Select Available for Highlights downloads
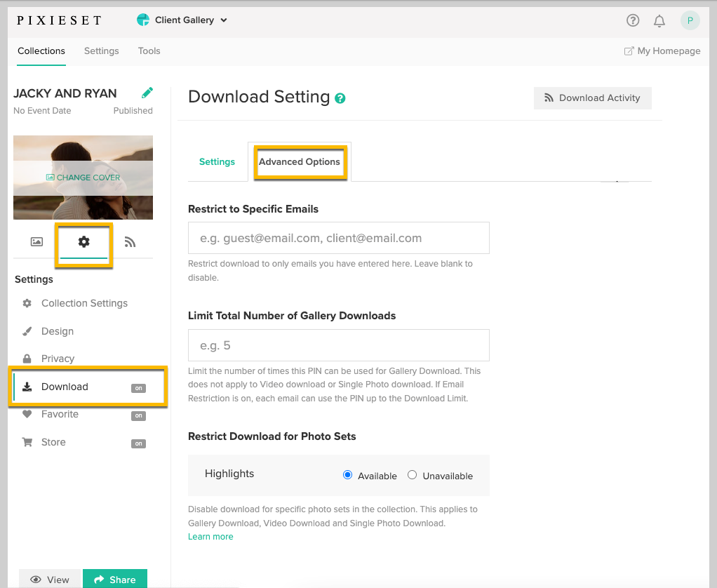This screenshot has width=717, height=588. tap(347, 475)
